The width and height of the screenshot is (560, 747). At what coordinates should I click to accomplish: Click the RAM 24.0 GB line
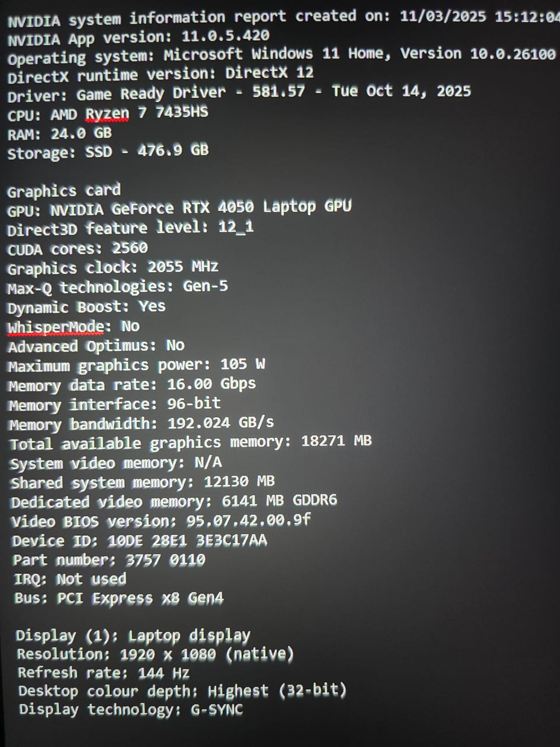(59, 134)
